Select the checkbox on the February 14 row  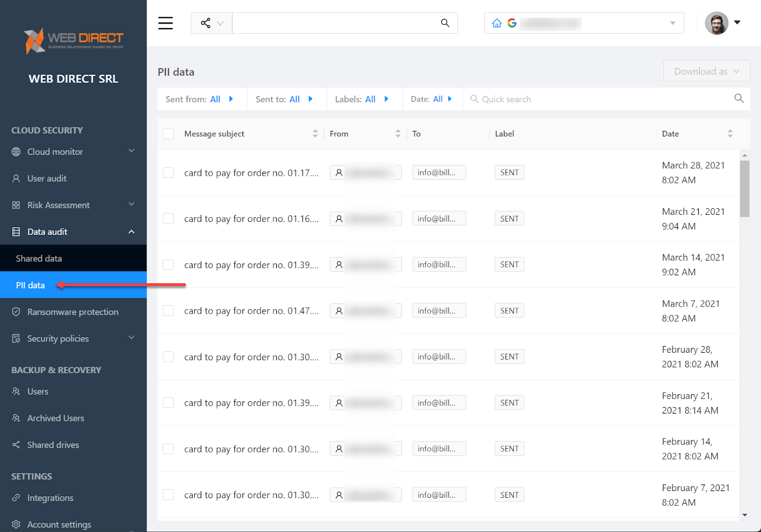[x=168, y=448]
